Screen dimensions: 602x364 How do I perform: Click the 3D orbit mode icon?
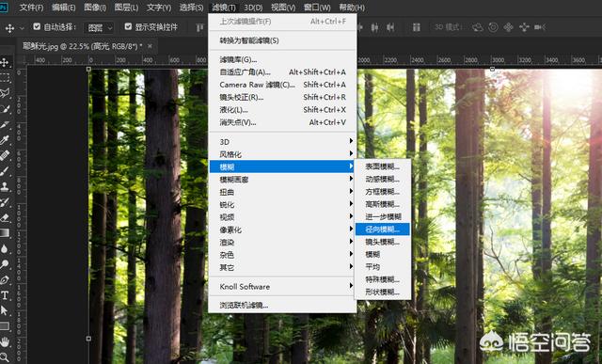coord(478,27)
